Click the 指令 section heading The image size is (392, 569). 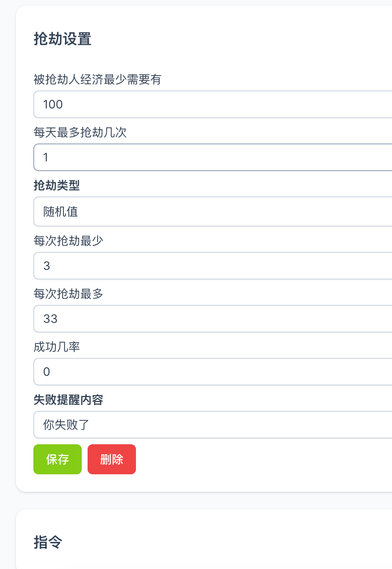(48, 542)
